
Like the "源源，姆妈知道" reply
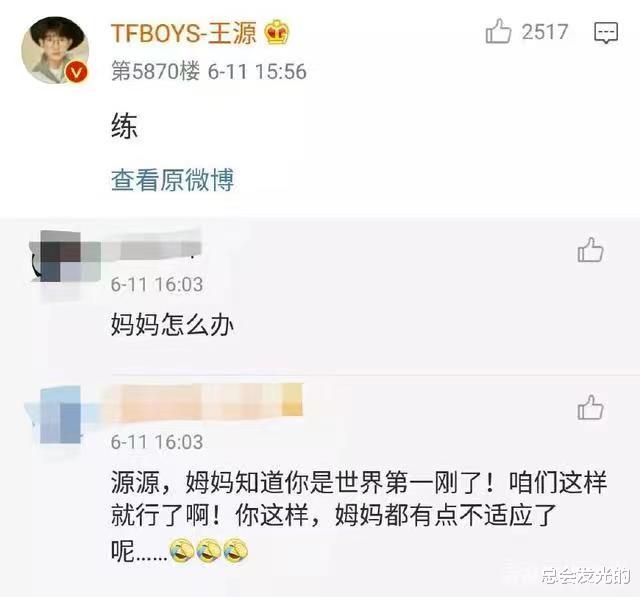pyautogui.click(x=590, y=407)
